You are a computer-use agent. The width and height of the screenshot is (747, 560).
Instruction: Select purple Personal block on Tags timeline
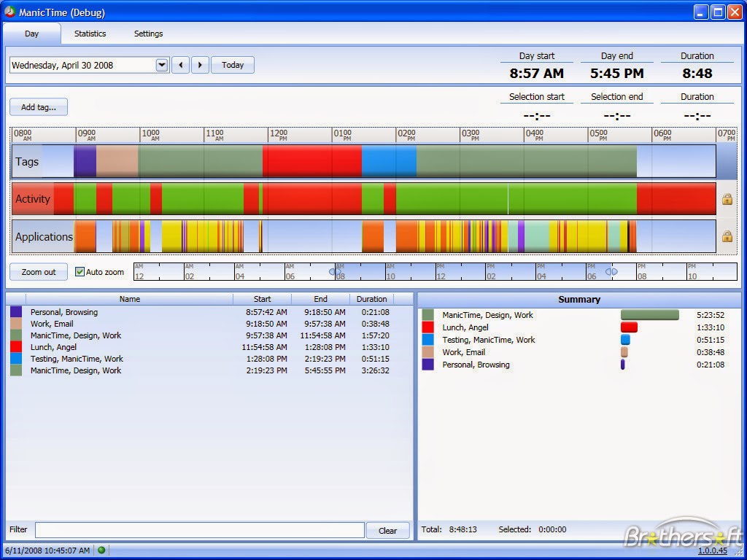(85, 161)
